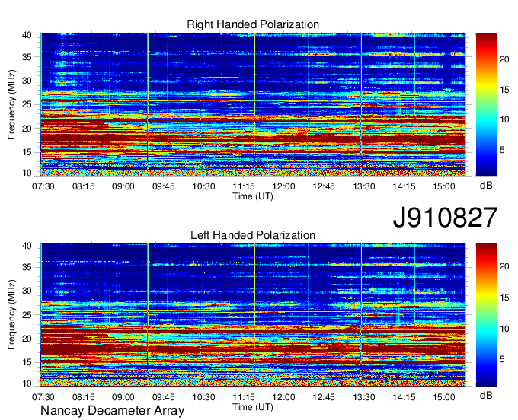Click the 09:45 tick on Right Handed time axis

(163, 186)
